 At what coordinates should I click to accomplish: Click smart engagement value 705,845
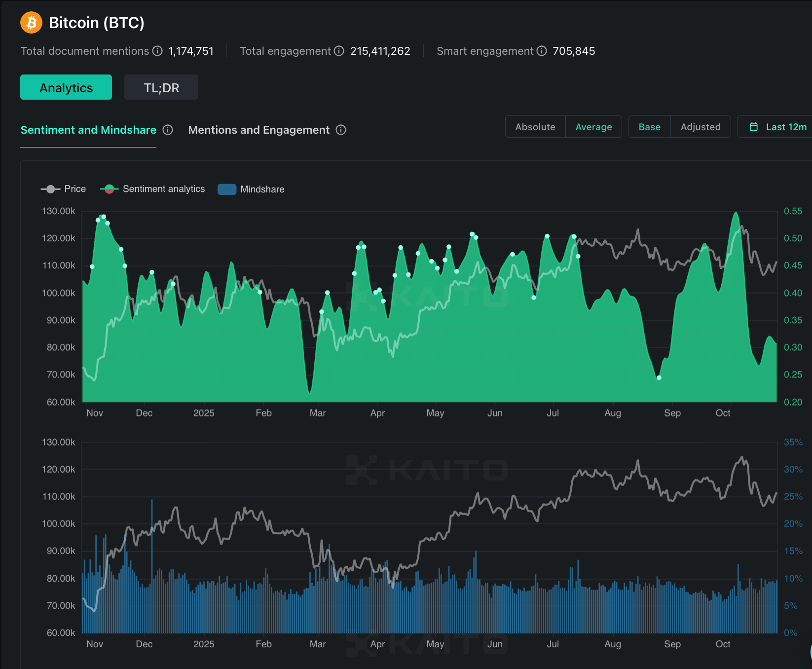[574, 51]
